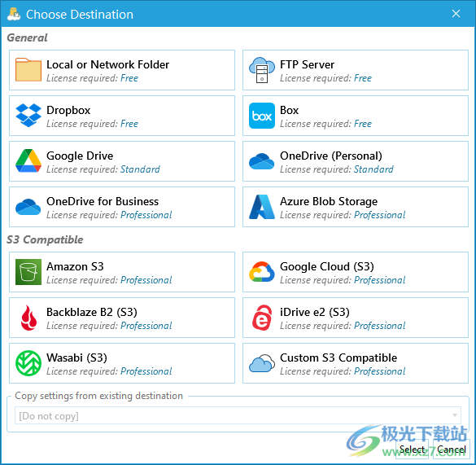Click Standard license text under OneDrive (Personal)
The height and width of the screenshot is (465, 476).
pyautogui.click(x=374, y=169)
